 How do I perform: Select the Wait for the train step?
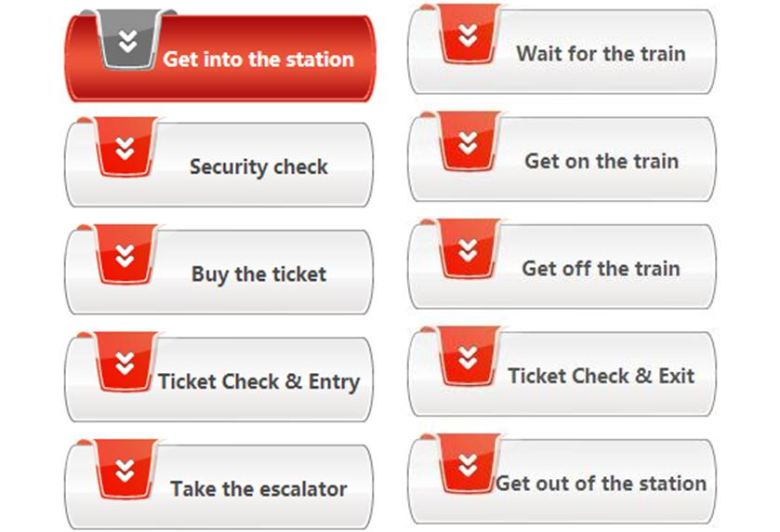[601, 53]
